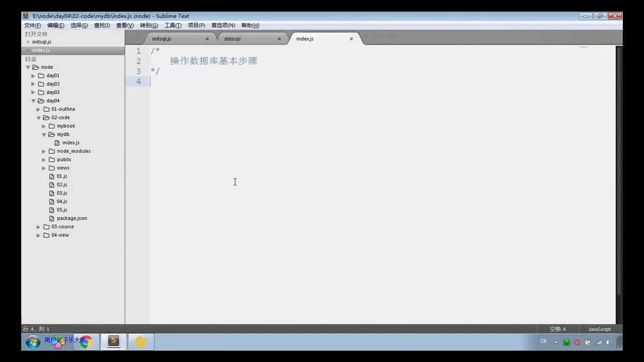Viewport: 644px width, 362px height.
Task: Open the 转到(G) menu
Action: coord(149,25)
